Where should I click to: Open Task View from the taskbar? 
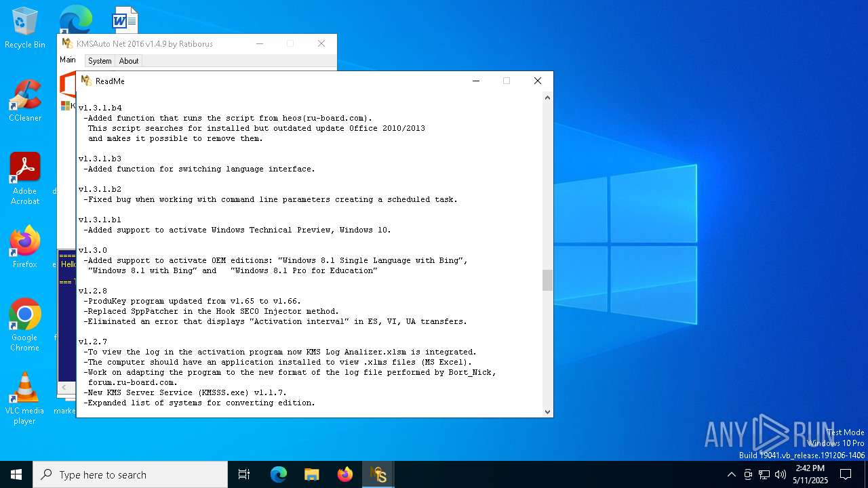point(244,474)
